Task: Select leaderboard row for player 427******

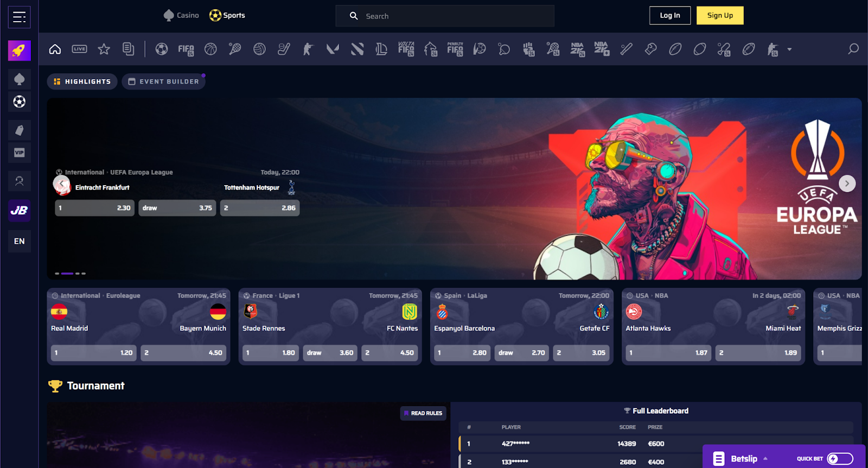Action: pyautogui.click(x=656, y=444)
